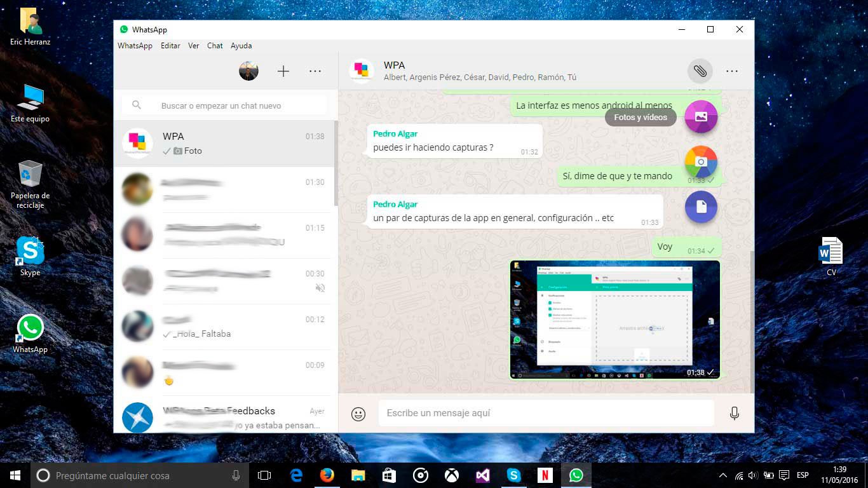Viewport: 868px width, 488px height.
Task: Open the sent screenshot image in chat
Action: coord(615,320)
